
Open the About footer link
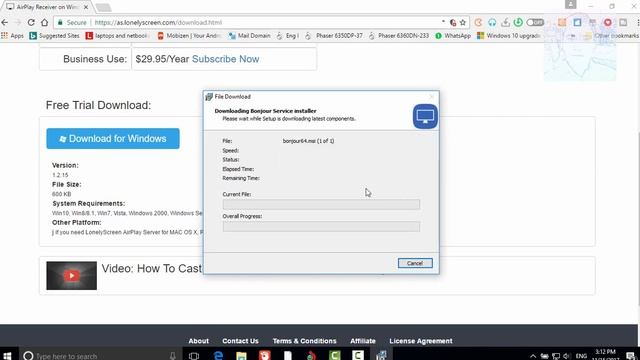click(x=198, y=341)
